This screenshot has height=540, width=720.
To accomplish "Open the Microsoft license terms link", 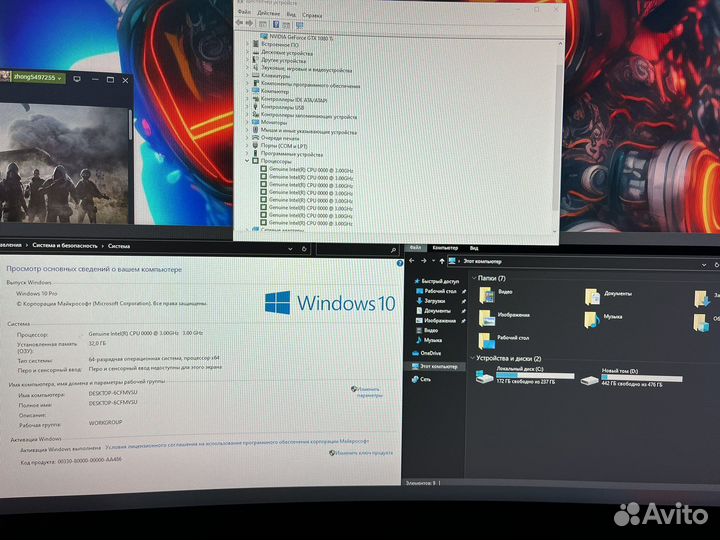I will click(x=237, y=442).
